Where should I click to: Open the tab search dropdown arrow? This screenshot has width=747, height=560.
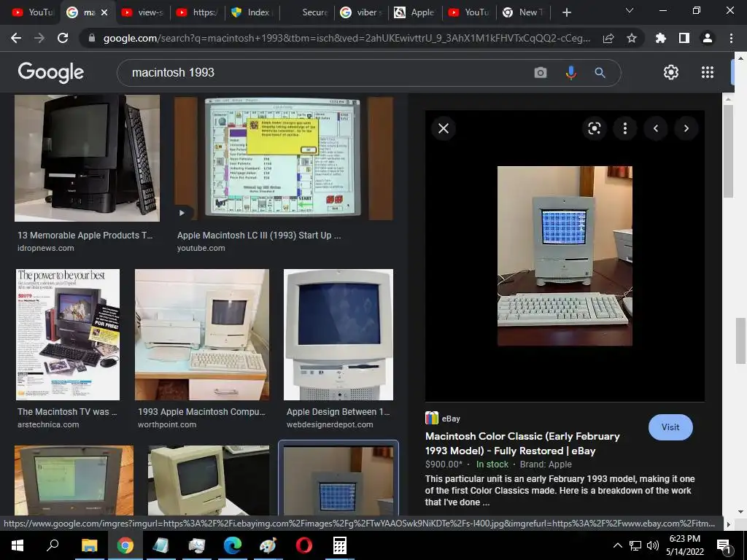(630, 10)
